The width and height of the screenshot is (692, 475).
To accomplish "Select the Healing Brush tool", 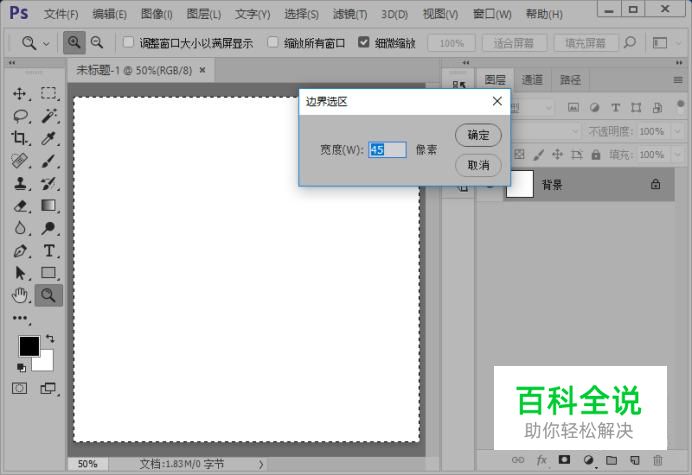I will click(x=19, y=161).
